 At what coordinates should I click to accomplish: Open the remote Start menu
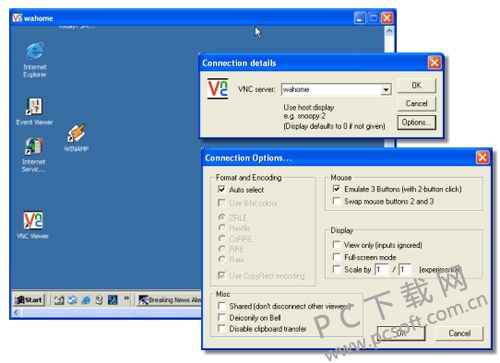pos(29,300)
